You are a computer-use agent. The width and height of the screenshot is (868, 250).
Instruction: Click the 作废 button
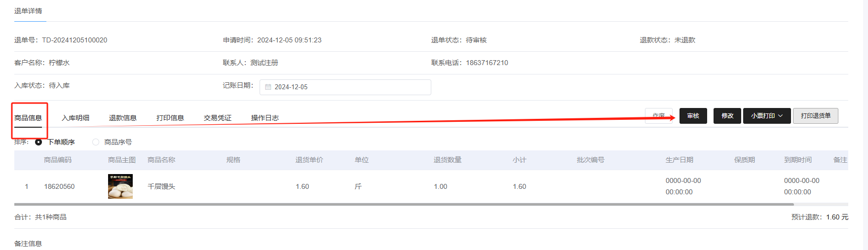pos(658,116)
